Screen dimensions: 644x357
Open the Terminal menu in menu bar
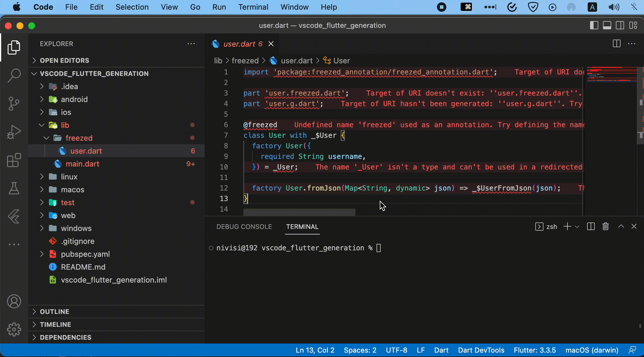point(253,7)
